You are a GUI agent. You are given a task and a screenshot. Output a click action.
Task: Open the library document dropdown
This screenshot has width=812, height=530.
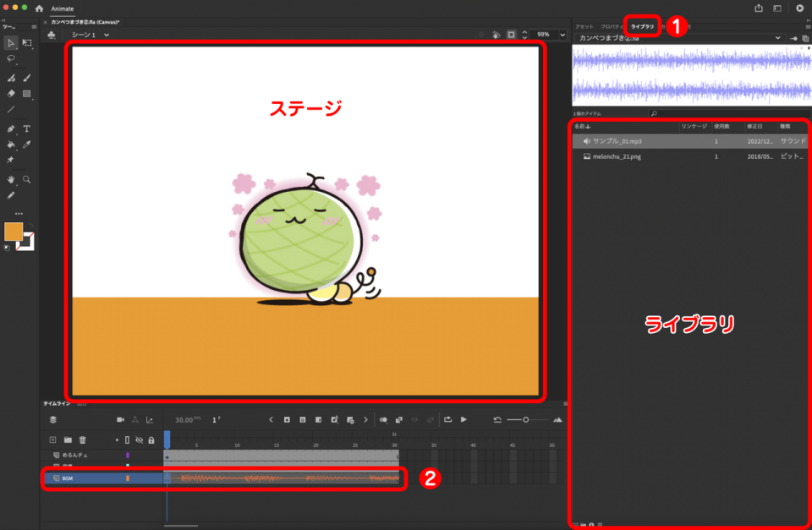coord(678,38)
